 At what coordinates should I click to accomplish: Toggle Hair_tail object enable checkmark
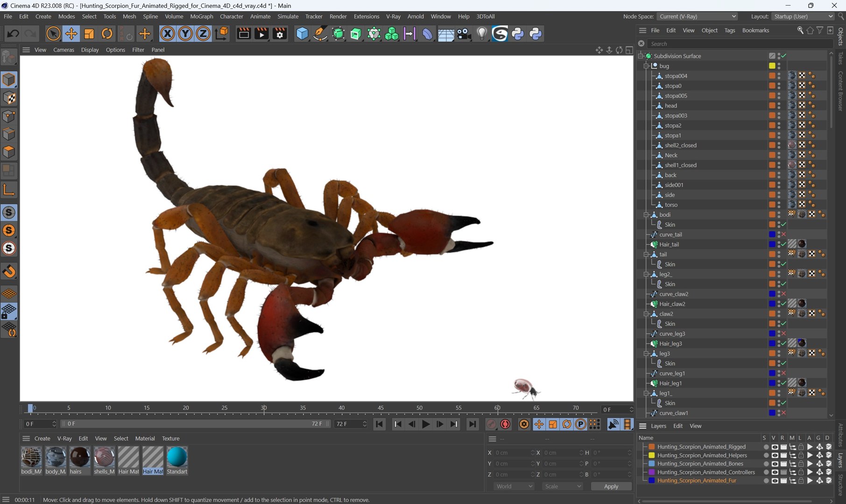(784, 244)
